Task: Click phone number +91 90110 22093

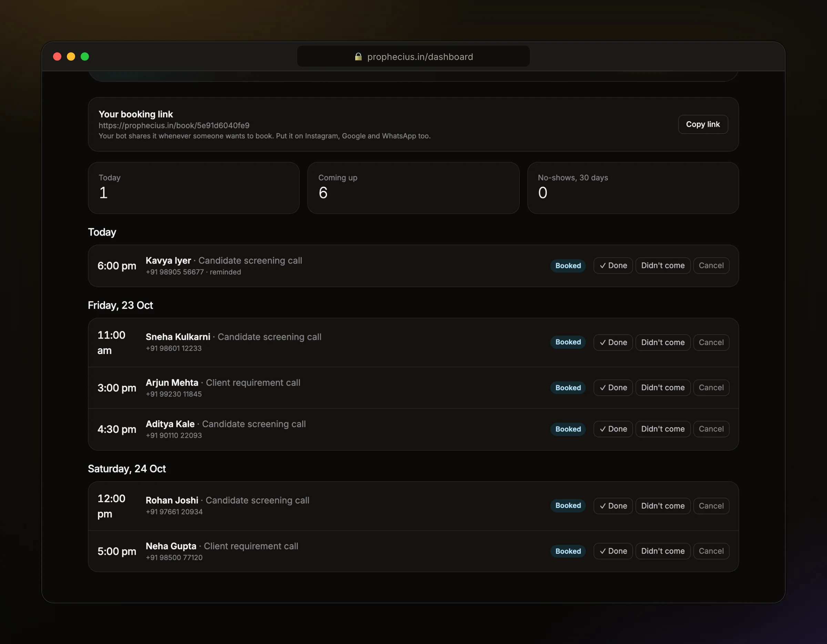Action: (173, 436)
